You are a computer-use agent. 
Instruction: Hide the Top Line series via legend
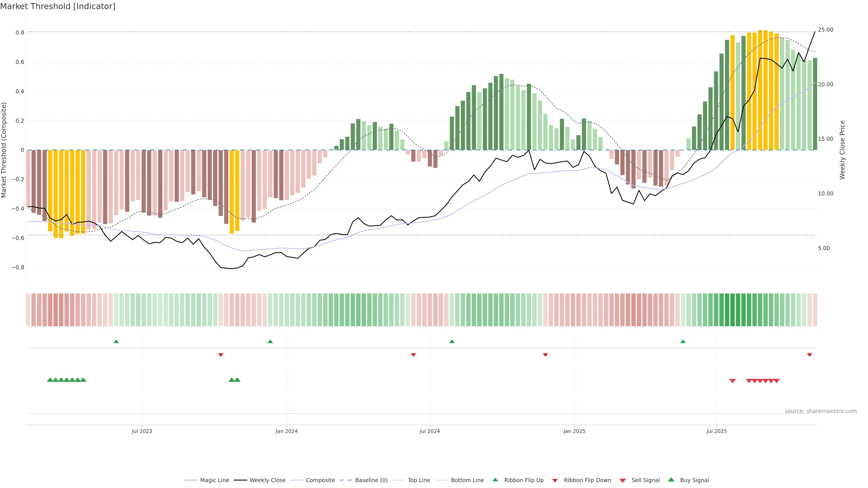pyautogui.click(x=419, y=480)
